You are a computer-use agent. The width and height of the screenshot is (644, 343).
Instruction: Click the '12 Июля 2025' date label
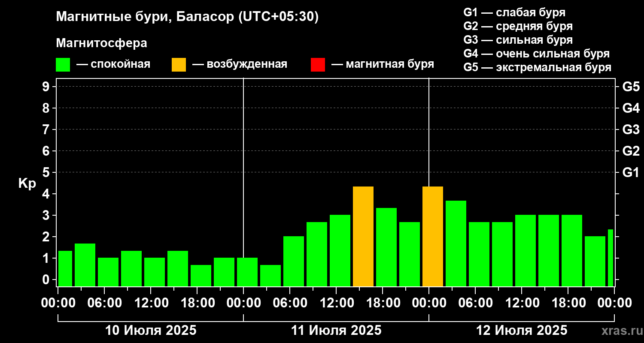522,331
